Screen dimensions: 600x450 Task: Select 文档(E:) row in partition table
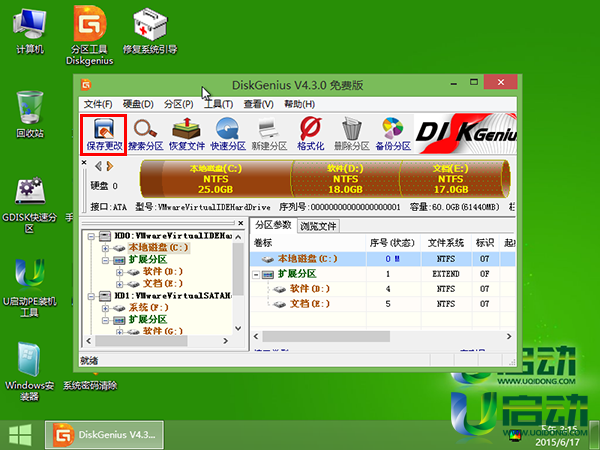[383, 304]
